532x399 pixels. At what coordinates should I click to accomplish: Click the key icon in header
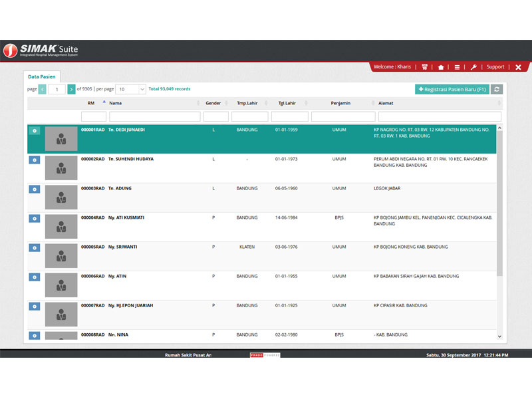(473, 67)
